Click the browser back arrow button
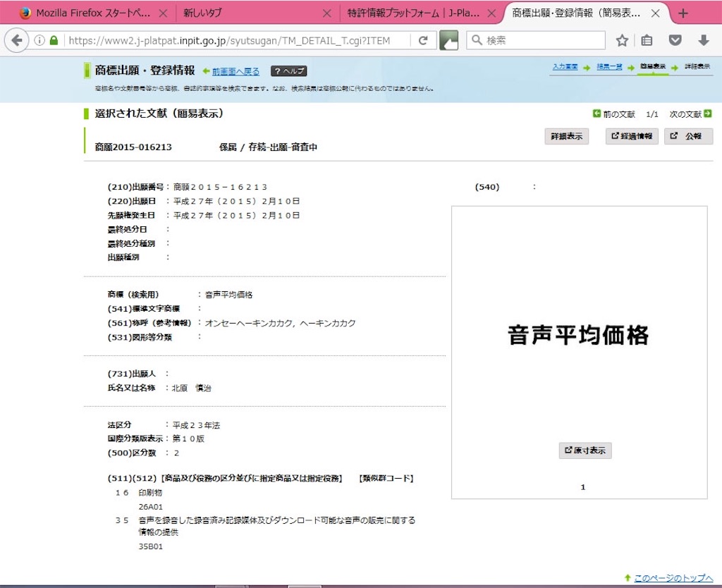Image resolution: width=722 pixels, height=588 pixels. (x=17, y=40)
